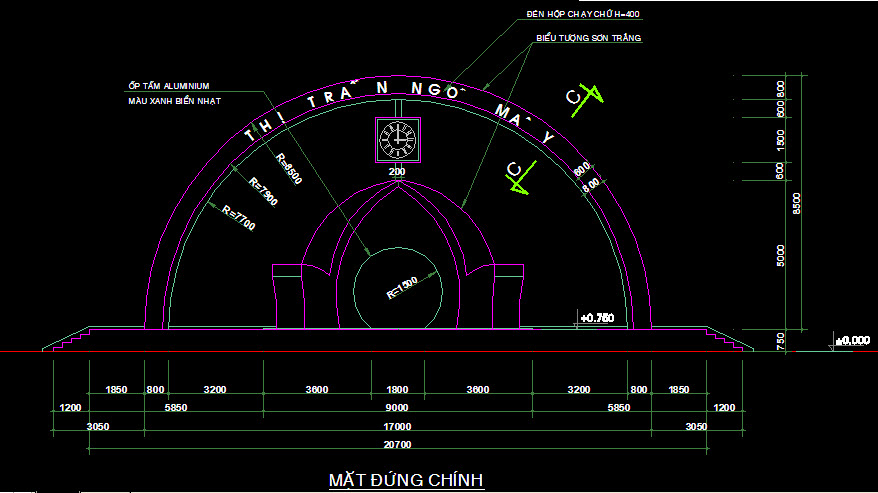The image size is (878, 493).
Task: Click the R=1500 circle radius label
Action: [x=401, y=288]
